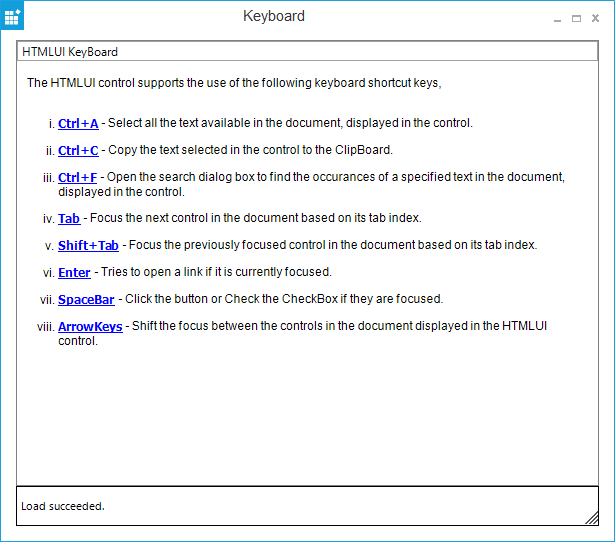
Task: Maximize the Keyboard window
Action: tap(577, 18)
